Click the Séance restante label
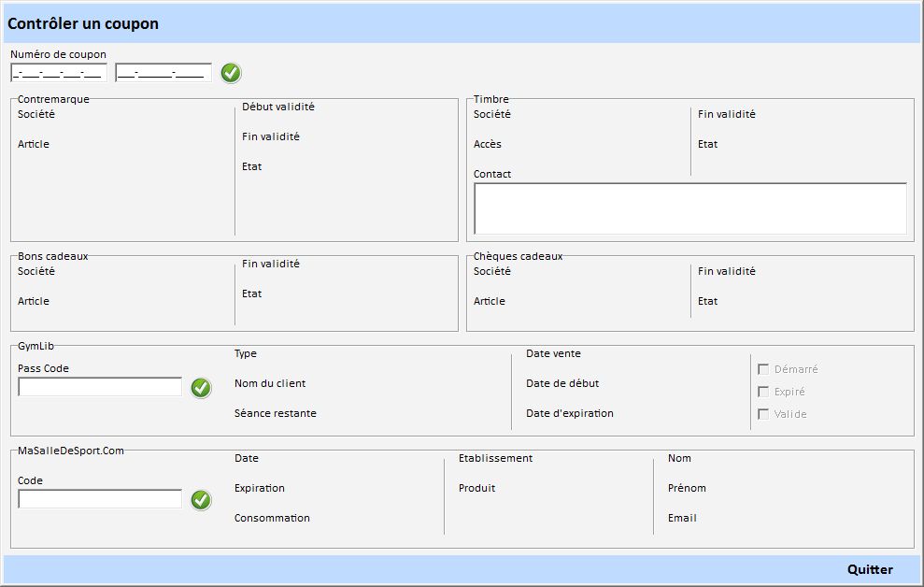This screenshot has height=587, width=924. click(x=275, y=413)
